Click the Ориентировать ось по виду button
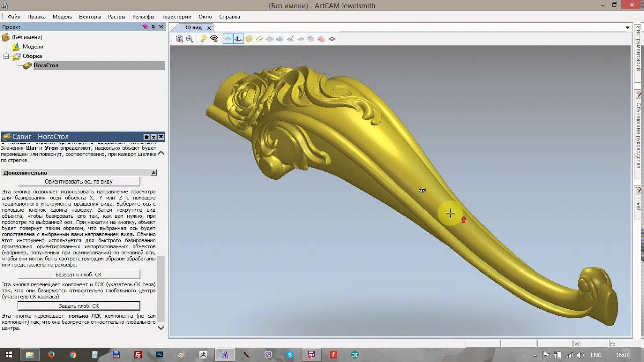 click(x=78, y=182)
